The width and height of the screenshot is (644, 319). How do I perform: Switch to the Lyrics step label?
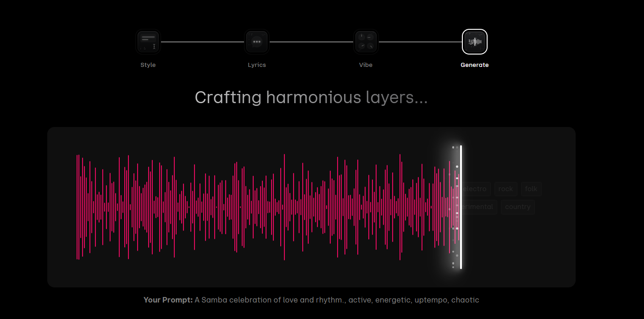pyautogui.click(x=257, y=65)
